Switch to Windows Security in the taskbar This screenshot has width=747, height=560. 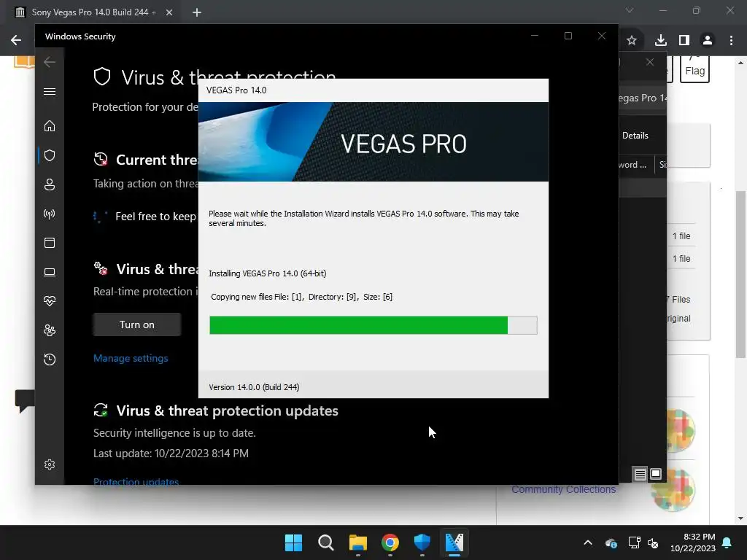pos(422,542)
